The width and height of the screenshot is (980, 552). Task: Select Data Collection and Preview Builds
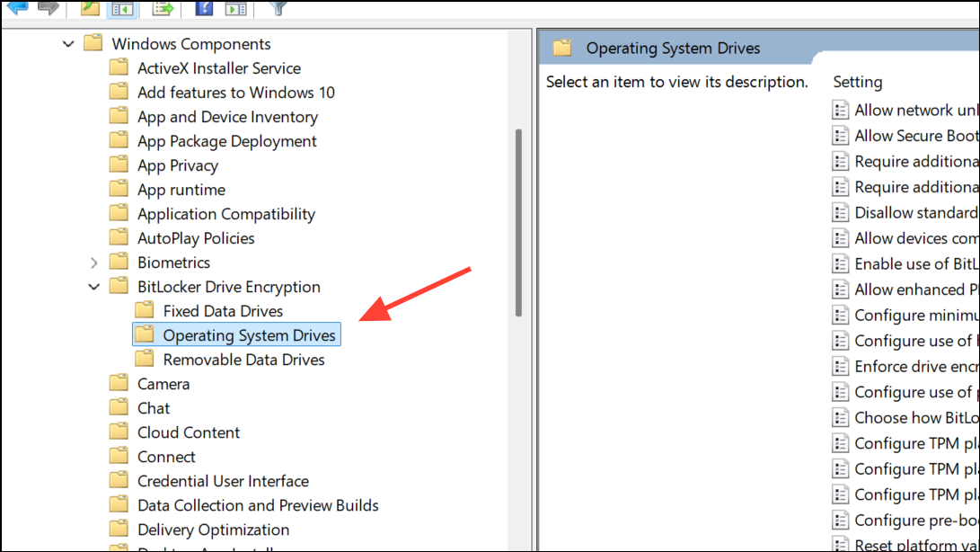pos(244,505)
